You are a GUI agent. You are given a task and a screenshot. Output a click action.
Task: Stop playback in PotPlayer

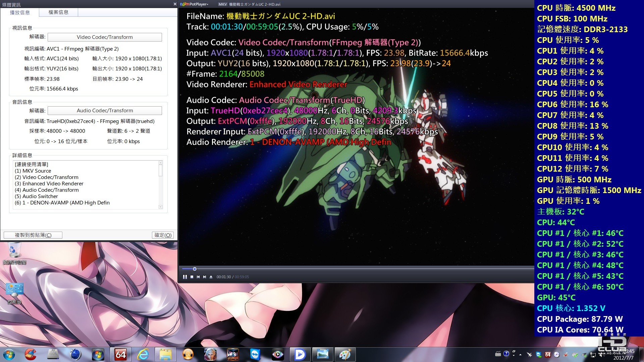192,277
